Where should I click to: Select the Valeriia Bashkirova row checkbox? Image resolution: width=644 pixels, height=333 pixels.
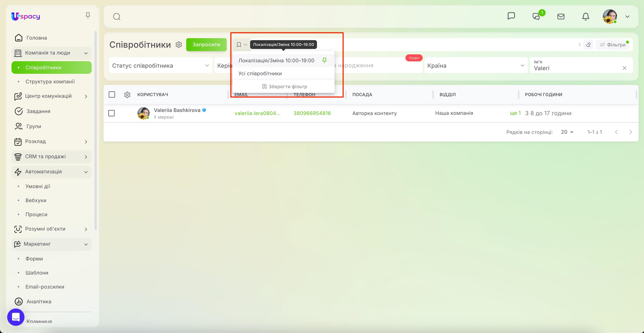pos(111,113)
